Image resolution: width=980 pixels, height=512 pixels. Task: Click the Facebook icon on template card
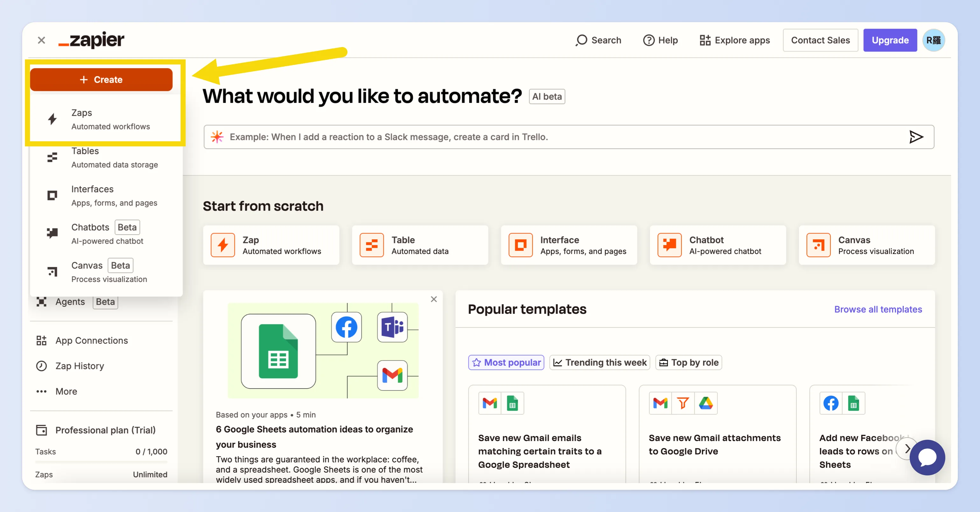(831, 403)
